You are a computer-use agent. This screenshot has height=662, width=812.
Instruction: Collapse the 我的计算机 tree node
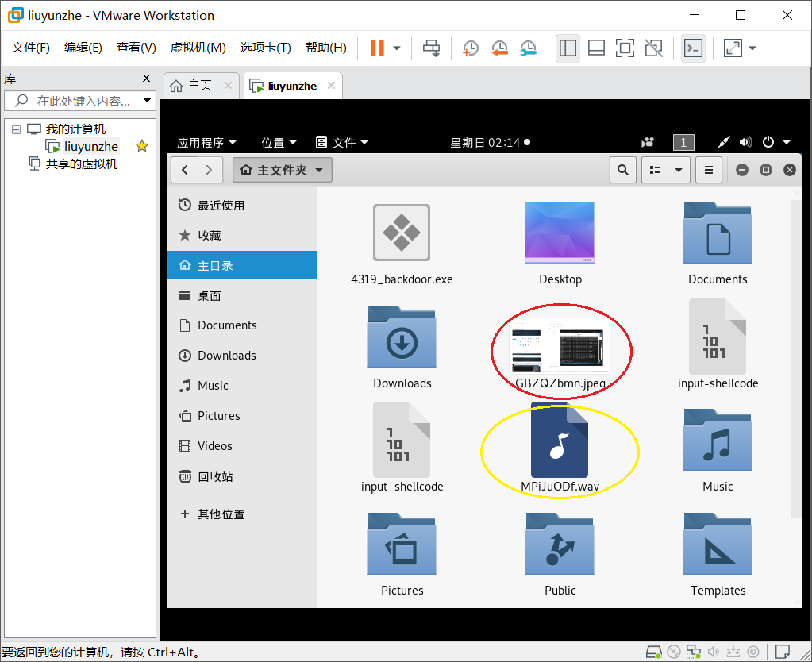point(16,129)
